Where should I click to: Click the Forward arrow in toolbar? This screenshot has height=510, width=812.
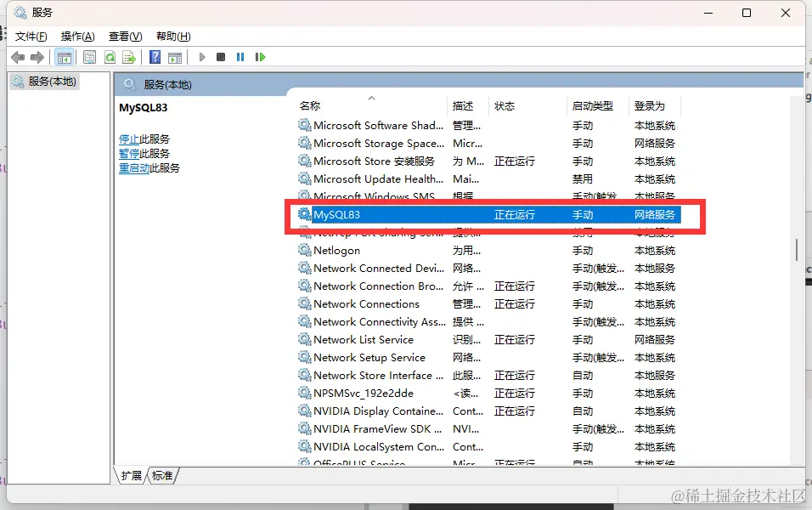click(37, 57)
